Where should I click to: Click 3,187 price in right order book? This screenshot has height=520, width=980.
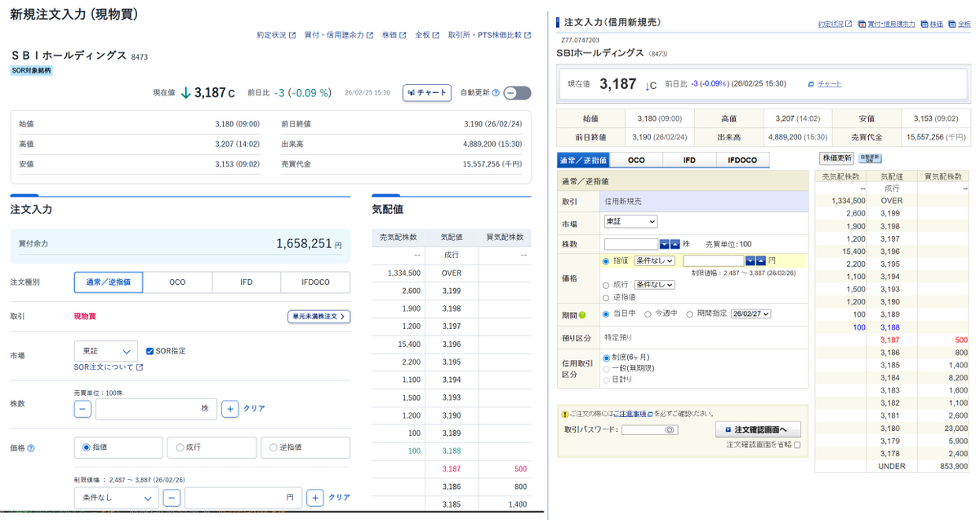(x=890, y=339)
